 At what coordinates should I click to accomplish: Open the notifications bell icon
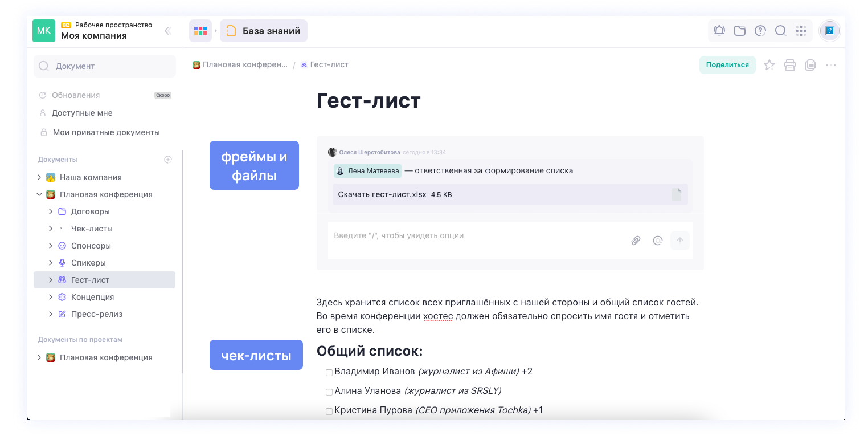(x=719, y=31)
